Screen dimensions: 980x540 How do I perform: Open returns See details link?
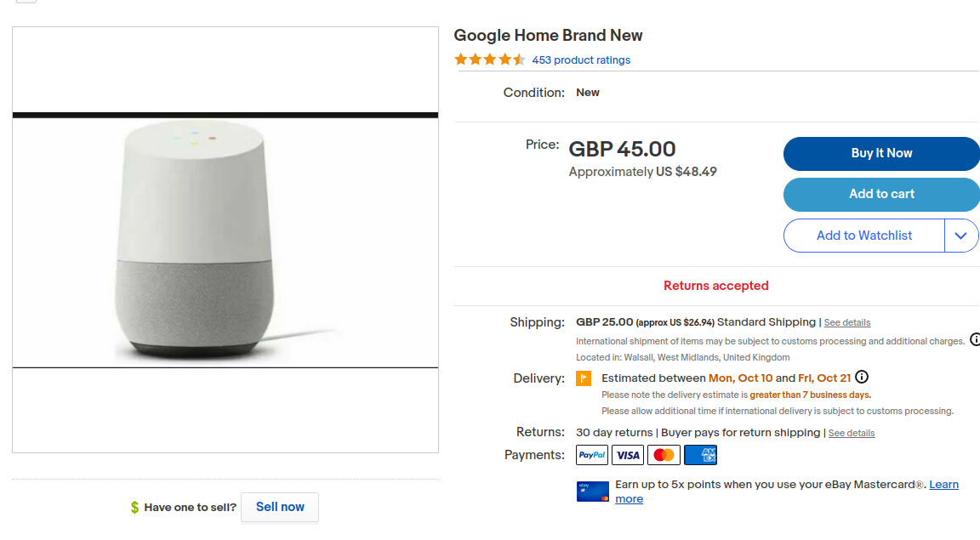(852, 433)
